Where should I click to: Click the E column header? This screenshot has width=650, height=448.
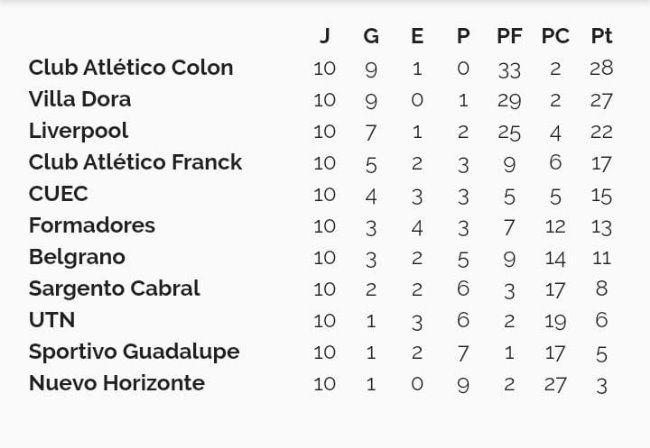pyautogui.click(x=417, y=36)
